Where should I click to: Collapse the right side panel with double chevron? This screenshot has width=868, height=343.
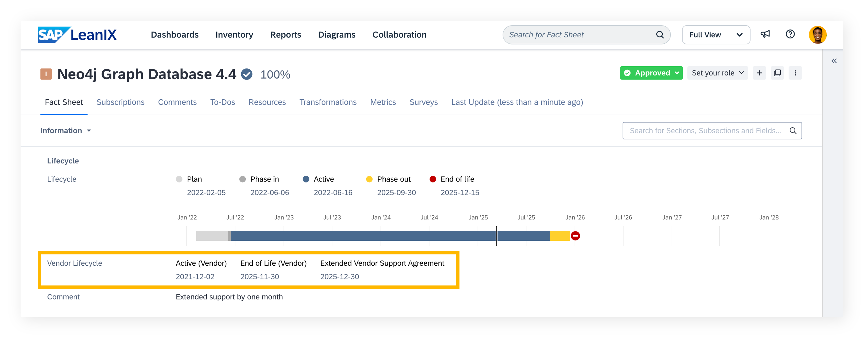tap(834, 61)
